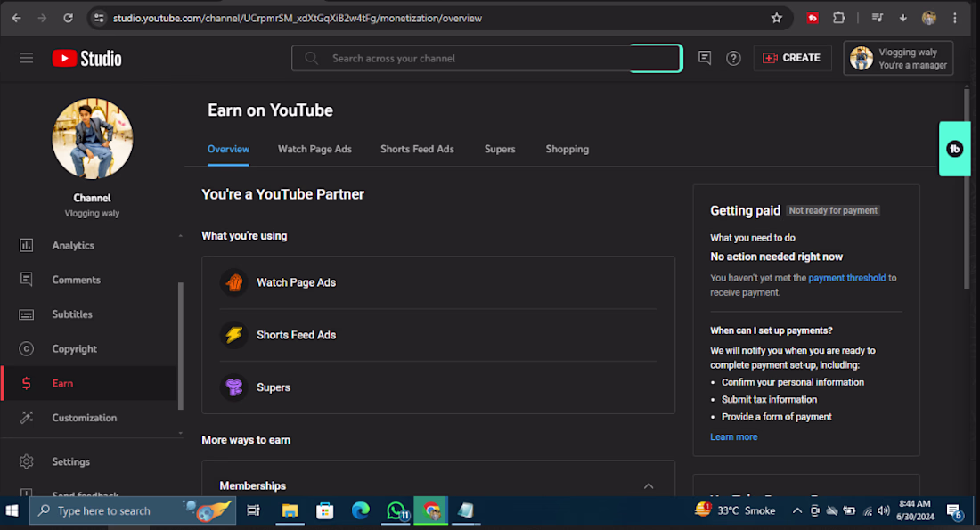
Task: Click the browser address bar URL
Action: (298, 18)
